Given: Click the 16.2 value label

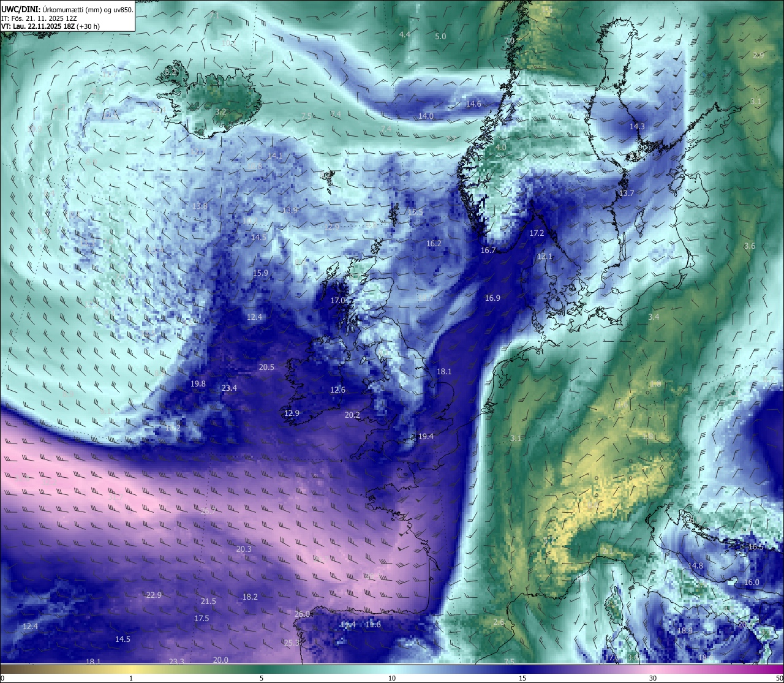Looking at the screenshot, I should 434,244.
